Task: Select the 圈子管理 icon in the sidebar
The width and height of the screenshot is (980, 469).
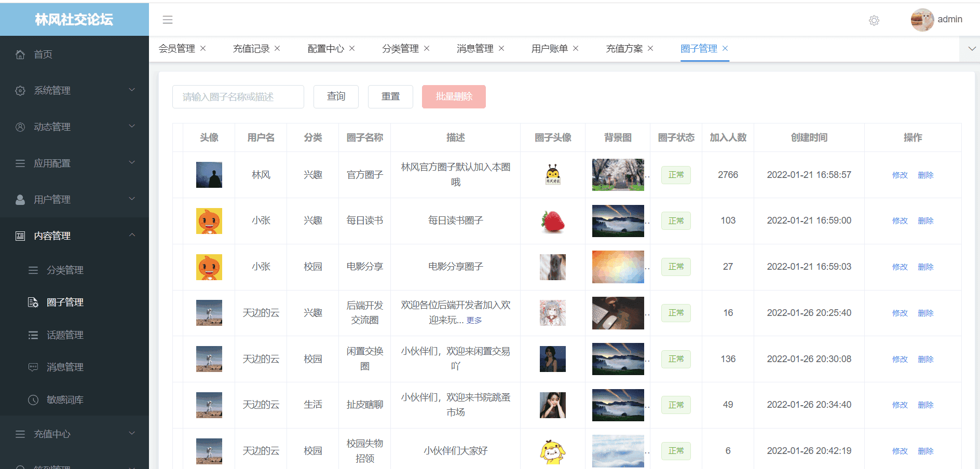Action: tap(33, 302)
